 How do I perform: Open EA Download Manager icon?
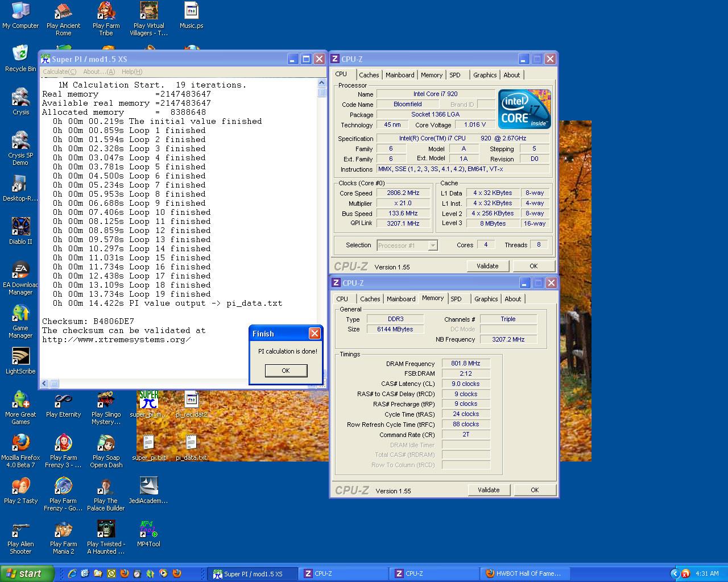tap(20, 278)
